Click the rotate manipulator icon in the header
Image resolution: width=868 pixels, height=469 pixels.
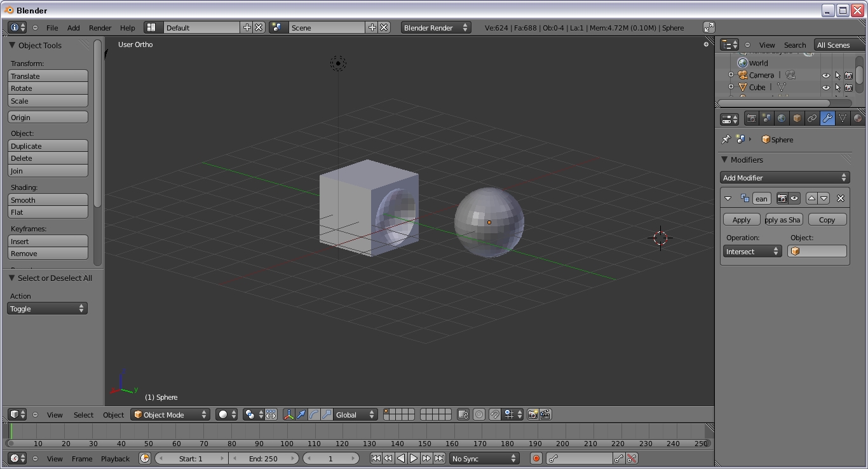[314, 414]
